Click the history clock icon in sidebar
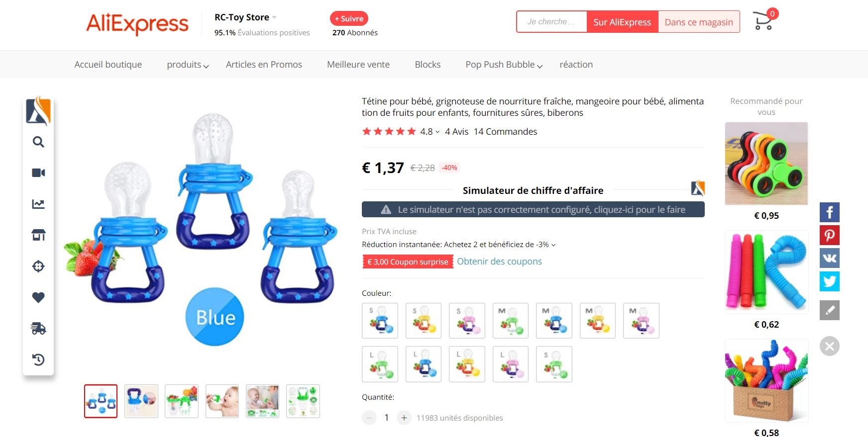The height and width of the screenshot is (437, 868). coord(38,359)
